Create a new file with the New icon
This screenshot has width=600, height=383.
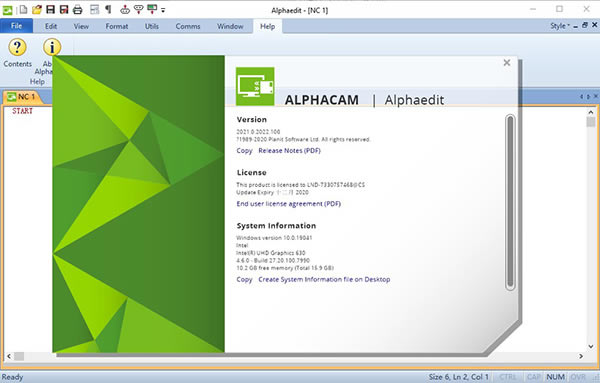(x=23, y=10)
